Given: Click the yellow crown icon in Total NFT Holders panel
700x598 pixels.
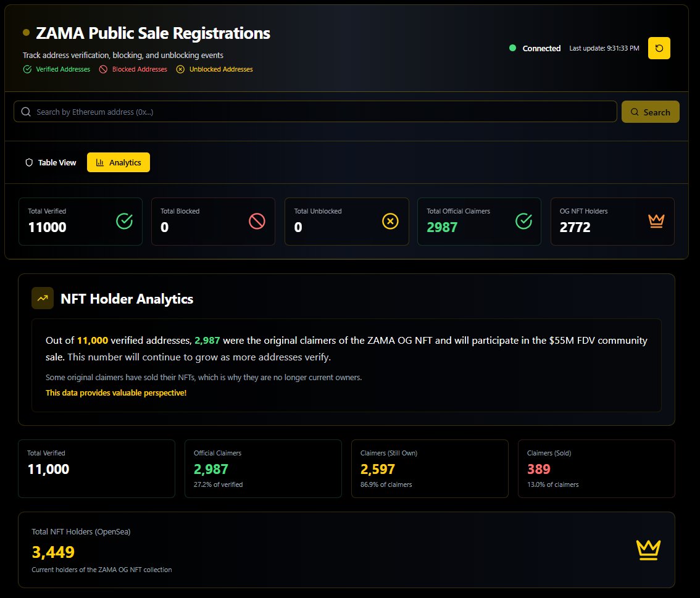Looking at the screenshot, I should [648, 550].
